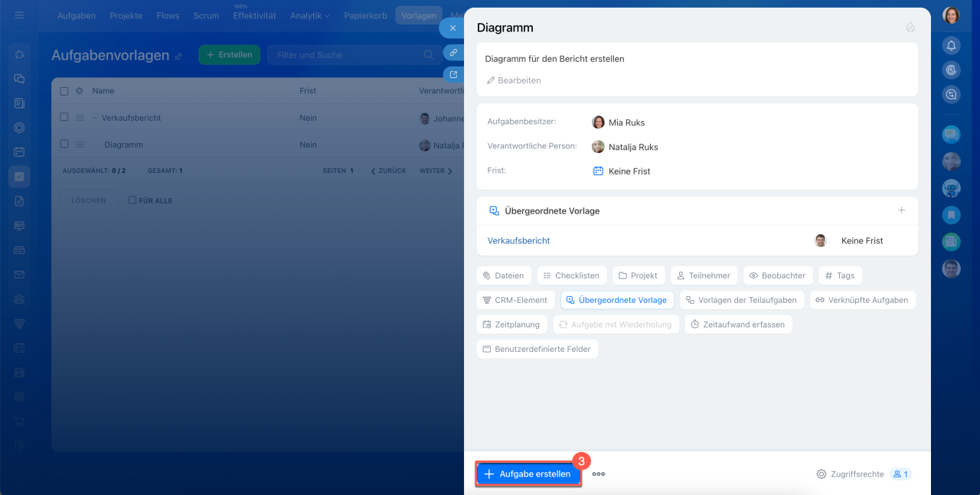The width and height of the screenshot is (980, 495).
Task: Copy link using the chain icon
Action: pyautogui.click(x=453, y=53)
